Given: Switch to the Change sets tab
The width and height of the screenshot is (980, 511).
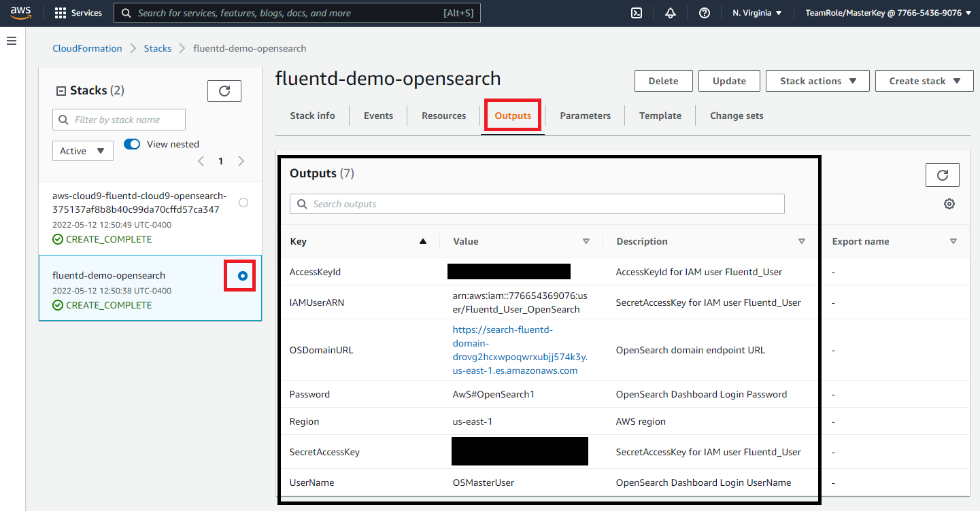Looking at the screenshot, I should coord(737,116).
